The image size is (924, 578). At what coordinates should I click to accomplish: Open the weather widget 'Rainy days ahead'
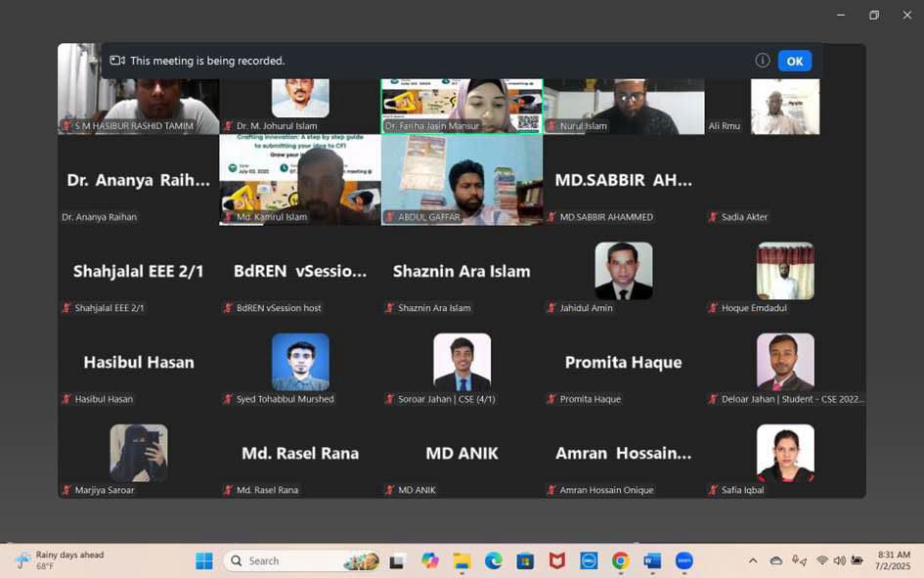tap(59, 560)
